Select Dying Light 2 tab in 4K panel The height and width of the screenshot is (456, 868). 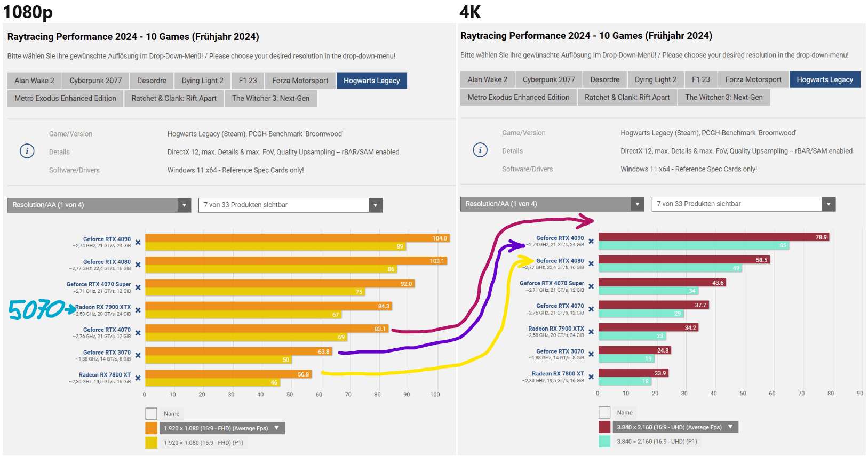[656, 79]
